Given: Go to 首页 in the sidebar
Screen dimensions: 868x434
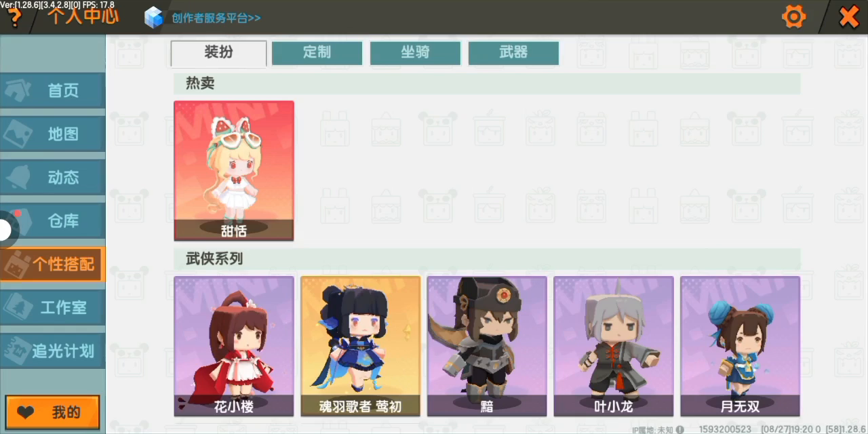Looking at the screenshot, I should pos(52,90).
